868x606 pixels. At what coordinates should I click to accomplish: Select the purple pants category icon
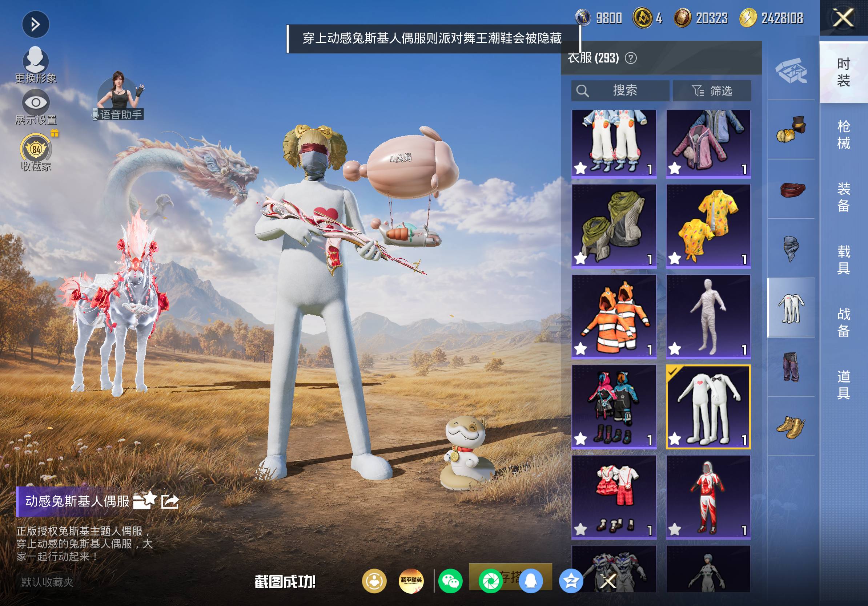tap(791, 367)
